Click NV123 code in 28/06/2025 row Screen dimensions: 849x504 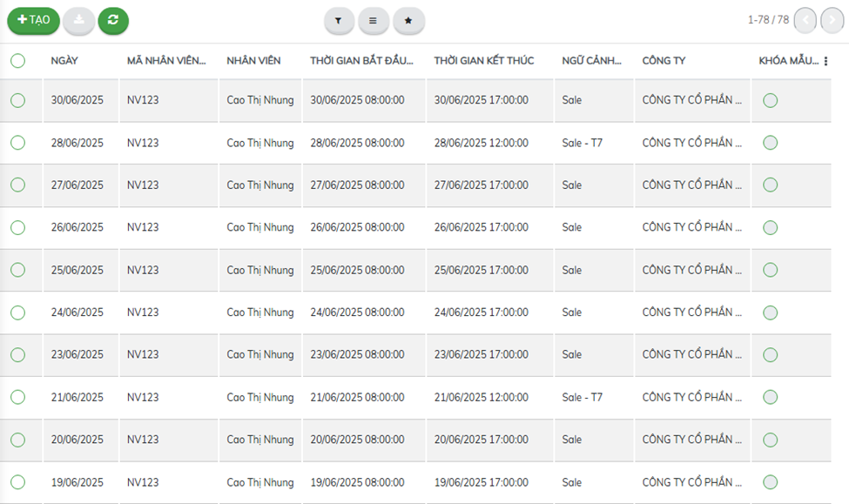click(143, 143)
